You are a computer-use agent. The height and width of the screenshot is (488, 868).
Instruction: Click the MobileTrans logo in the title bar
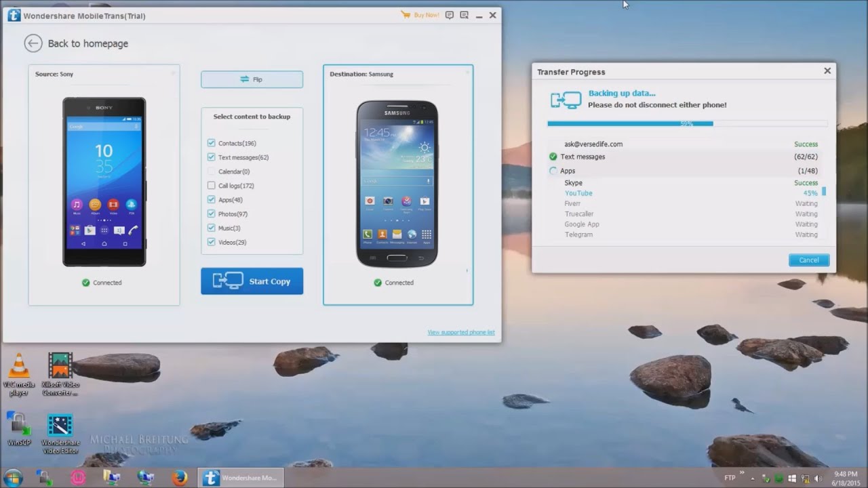(14, 16)
